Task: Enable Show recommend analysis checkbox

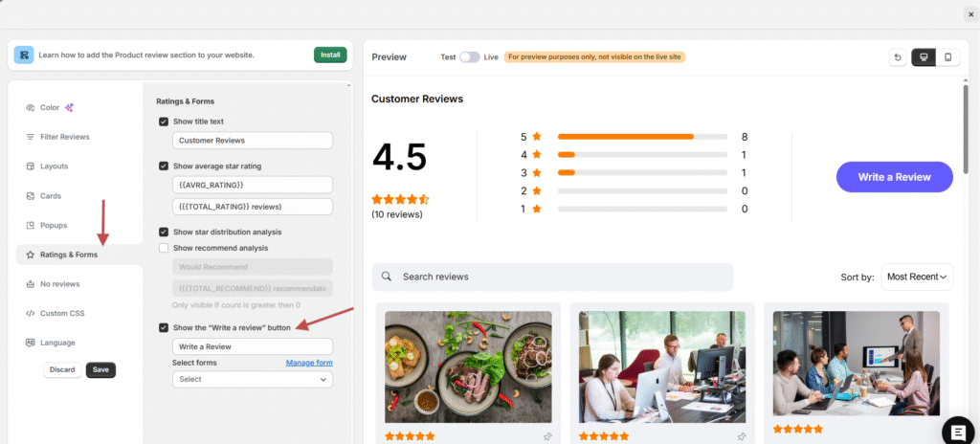Action: [x=164, y=248]
